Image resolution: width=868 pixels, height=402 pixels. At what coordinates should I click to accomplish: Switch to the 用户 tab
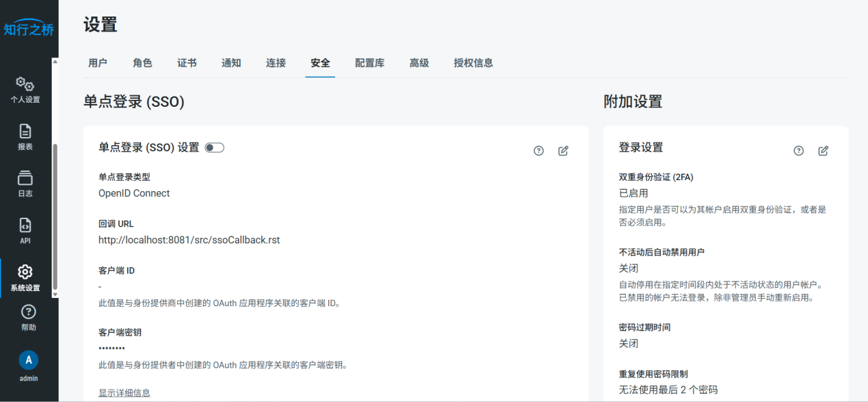tap(98, 63)
